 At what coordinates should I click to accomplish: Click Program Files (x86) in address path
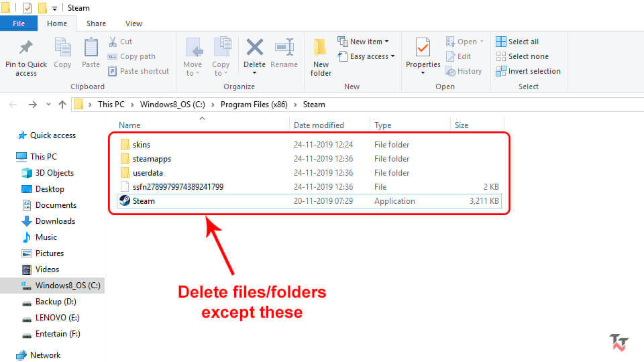coord(254,105)
